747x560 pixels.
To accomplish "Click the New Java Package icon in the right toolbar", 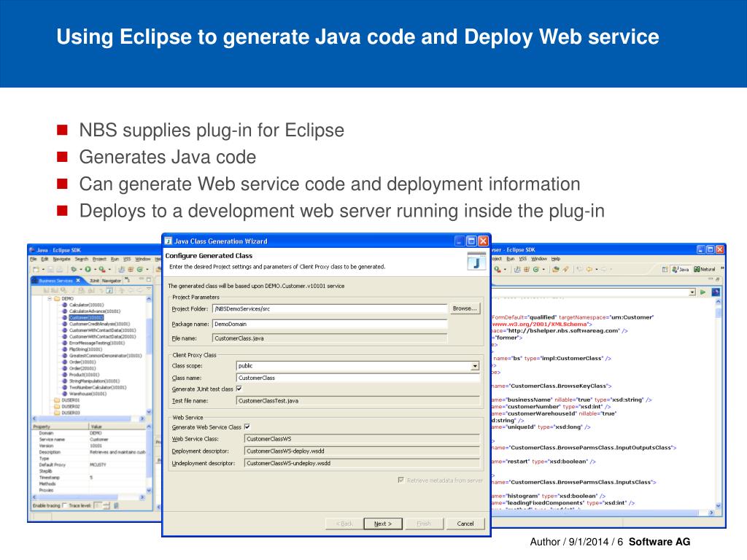I will pyautogui.click(x=527, y=269).
